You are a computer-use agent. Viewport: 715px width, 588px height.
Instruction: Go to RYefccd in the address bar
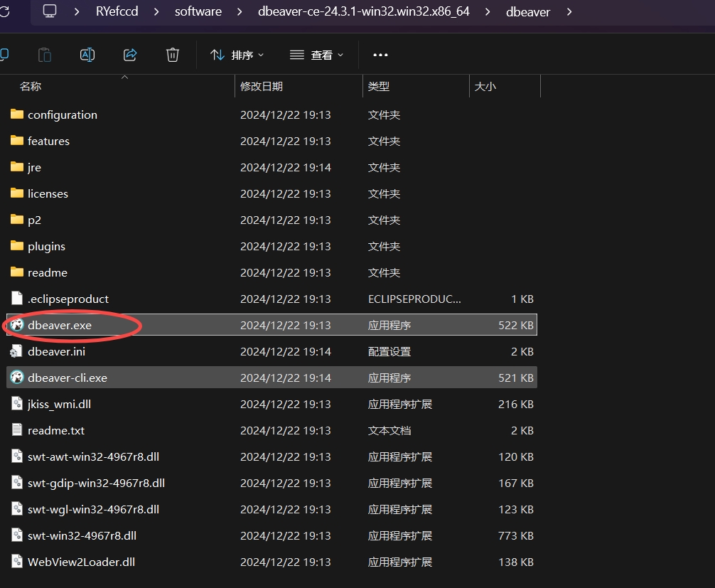117,11
